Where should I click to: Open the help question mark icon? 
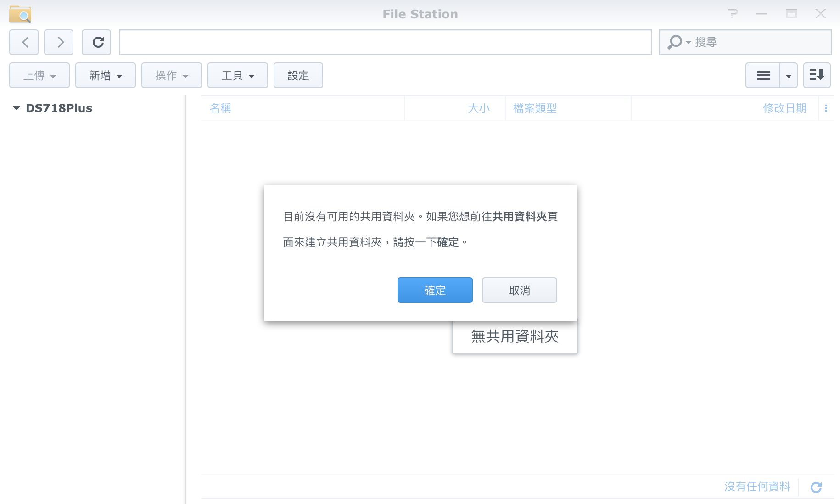pos(733,14)
